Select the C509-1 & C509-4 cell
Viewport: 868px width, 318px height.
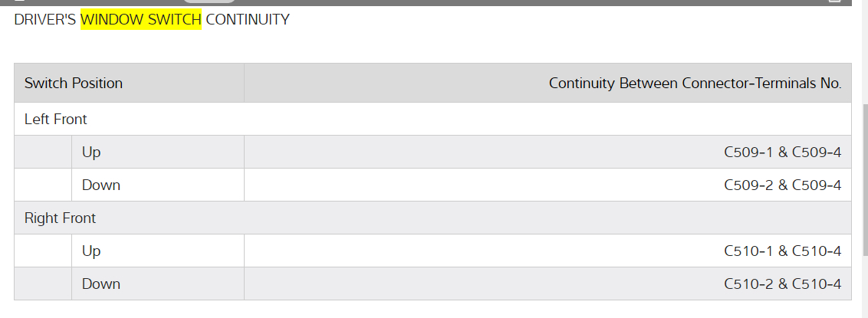782,152
